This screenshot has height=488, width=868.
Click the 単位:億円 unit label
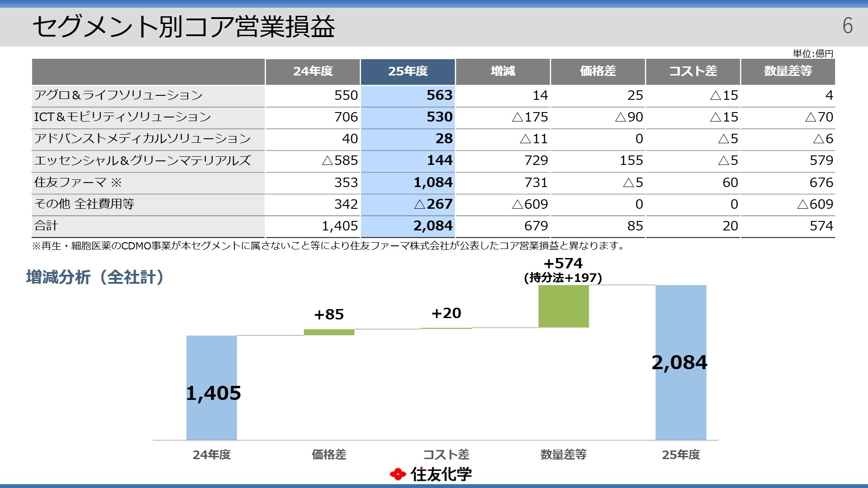[x=813, y=53]
